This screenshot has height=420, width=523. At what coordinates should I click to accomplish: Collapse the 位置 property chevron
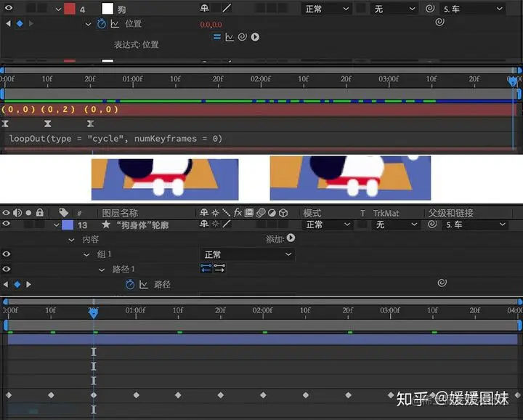pyautogui.click(x=88, y=25)
